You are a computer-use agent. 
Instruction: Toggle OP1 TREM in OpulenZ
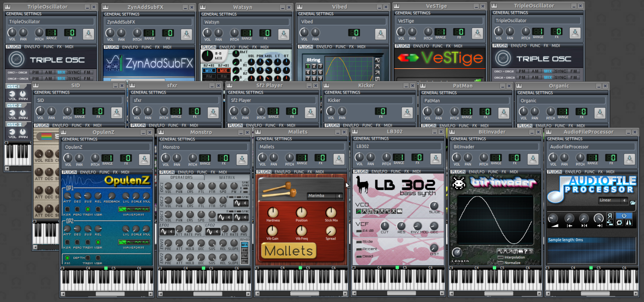point(87,209)
